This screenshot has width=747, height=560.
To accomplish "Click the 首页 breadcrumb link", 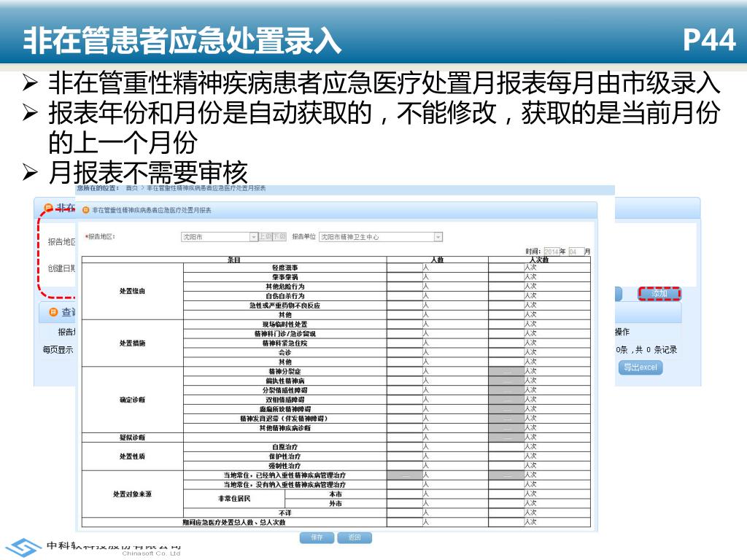I will [x=131, y=189].
